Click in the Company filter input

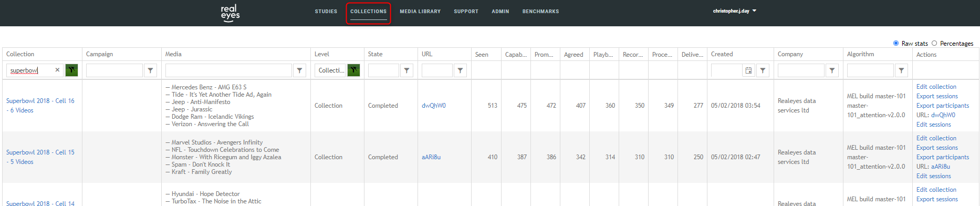[801, 70]
